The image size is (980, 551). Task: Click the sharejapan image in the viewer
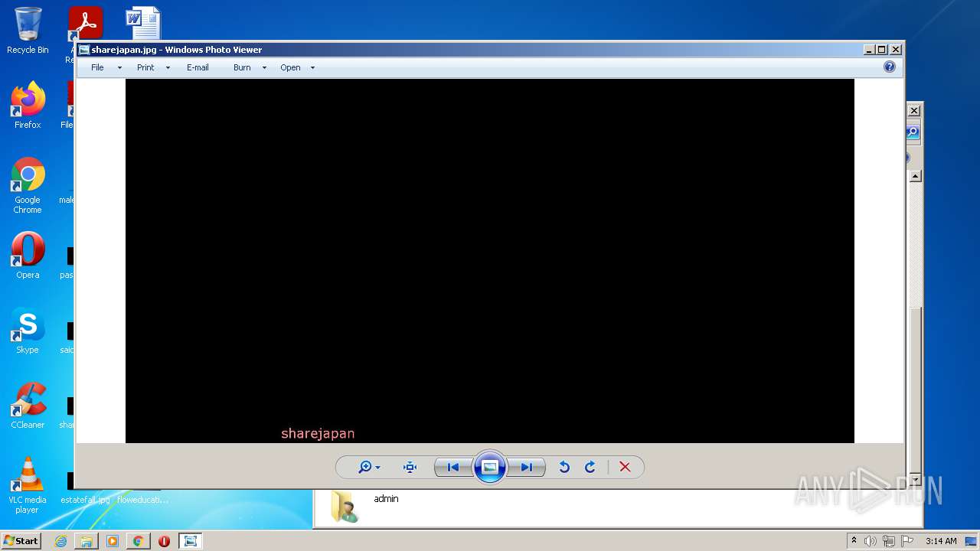(490, 260)
